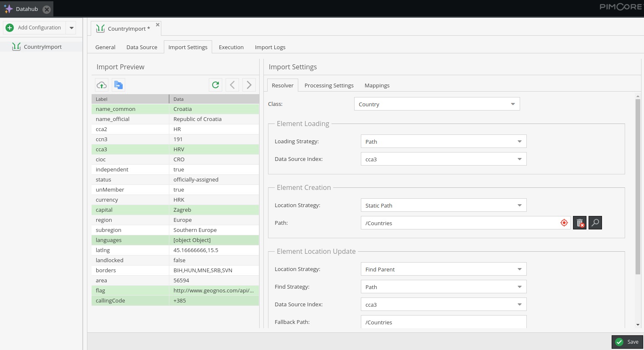Open search with magnifier icon beside Path
Image resolution: width=644 pixels, height=350 pixels.
(595, 223)
